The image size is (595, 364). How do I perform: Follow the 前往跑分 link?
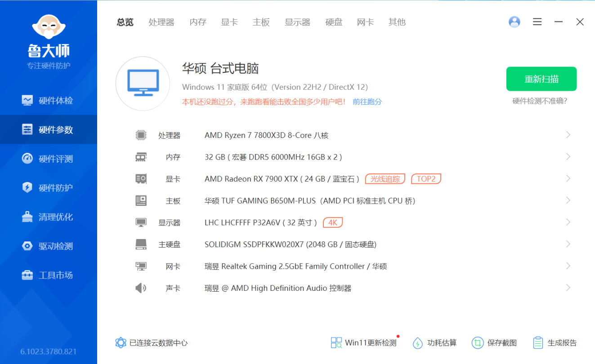pyautogui.click(x=367, y=102)
